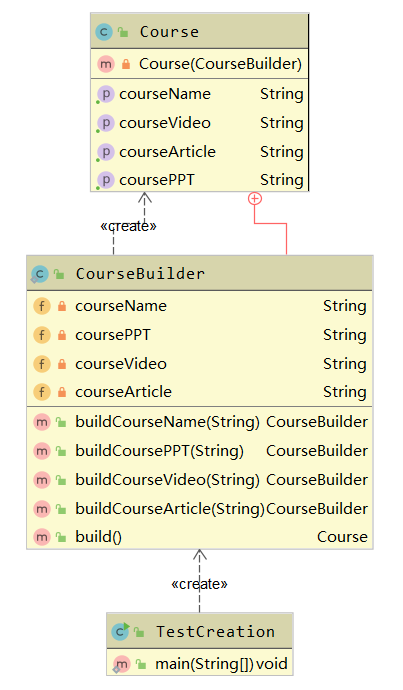Click the method icon for buildCourseArticle(String)
This screenshot has width=403, height=690.
click(42, 509)
